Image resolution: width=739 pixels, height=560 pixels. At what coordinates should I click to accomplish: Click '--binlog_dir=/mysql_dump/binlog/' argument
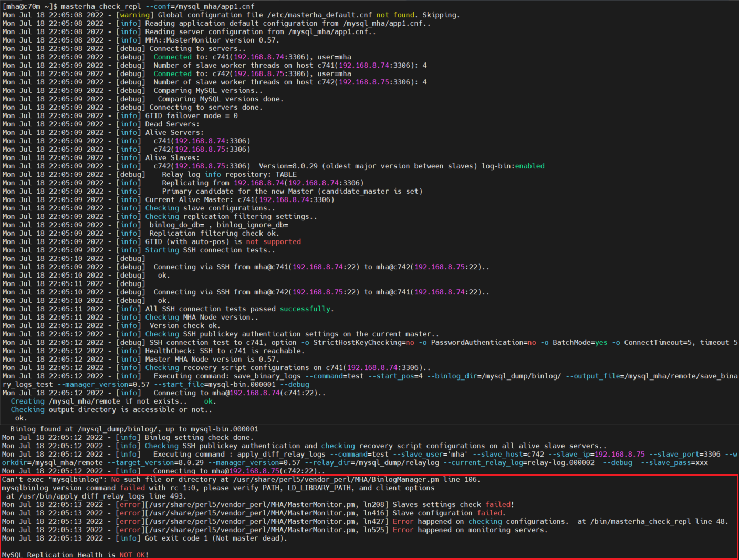(x=494, y=376)
